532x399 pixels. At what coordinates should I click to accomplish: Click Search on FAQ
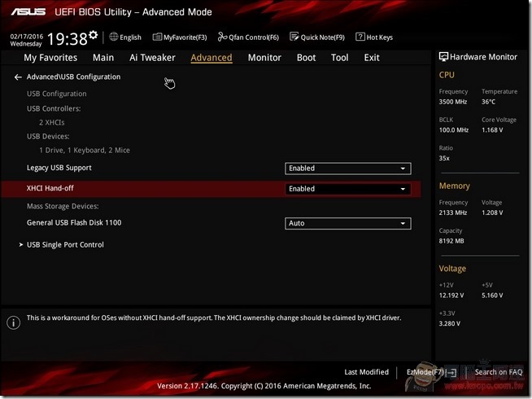tap(499, 372)
